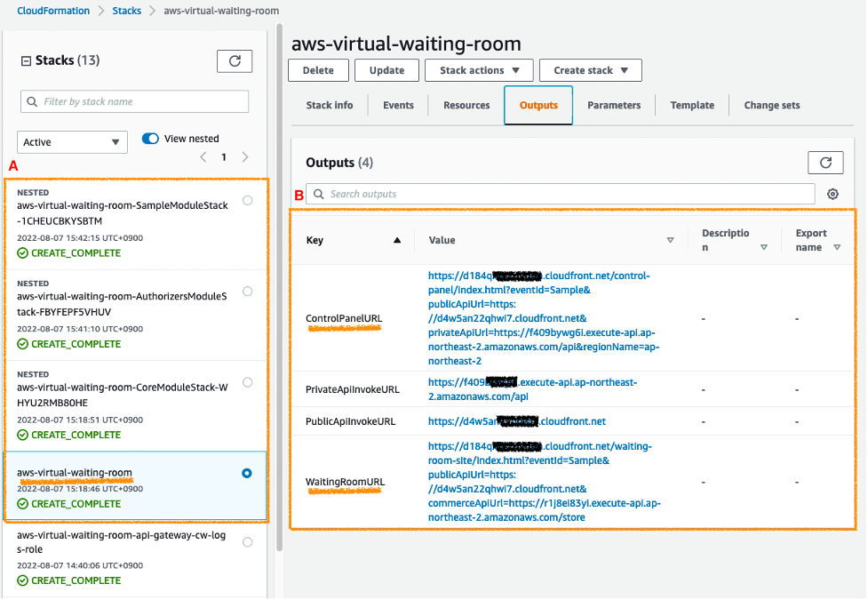Viewport: 868px width, 600px height.
Task: Open the ControlPanelURL value link
Action: click(x=544, y=318)
